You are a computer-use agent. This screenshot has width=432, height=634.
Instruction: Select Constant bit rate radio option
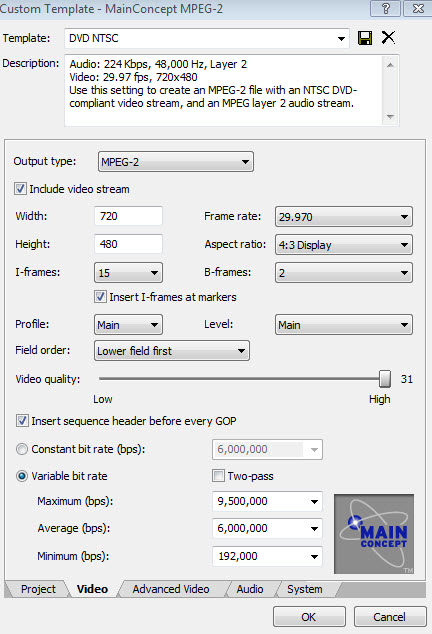22,449
